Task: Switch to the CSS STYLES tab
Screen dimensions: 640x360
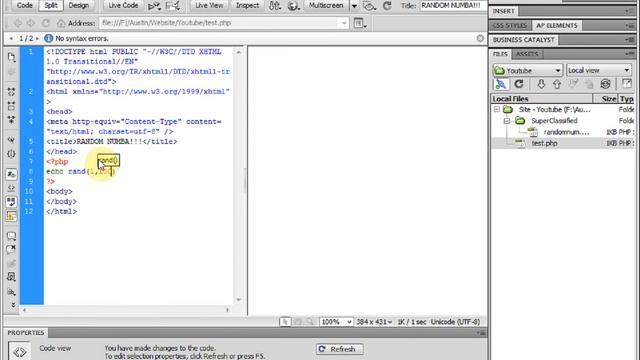Action: [x=510, y=25]
